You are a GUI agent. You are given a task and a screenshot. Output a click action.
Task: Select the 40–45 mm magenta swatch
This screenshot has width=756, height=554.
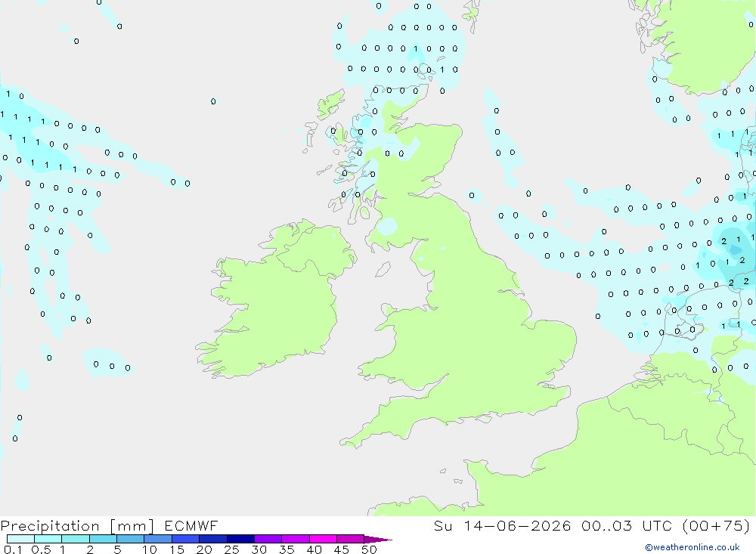tap(323, 539)
